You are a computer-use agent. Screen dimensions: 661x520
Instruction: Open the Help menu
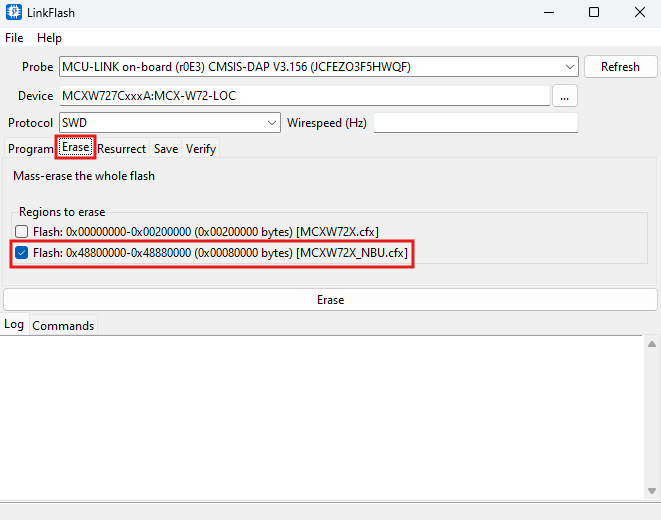[x=49, y=38]
